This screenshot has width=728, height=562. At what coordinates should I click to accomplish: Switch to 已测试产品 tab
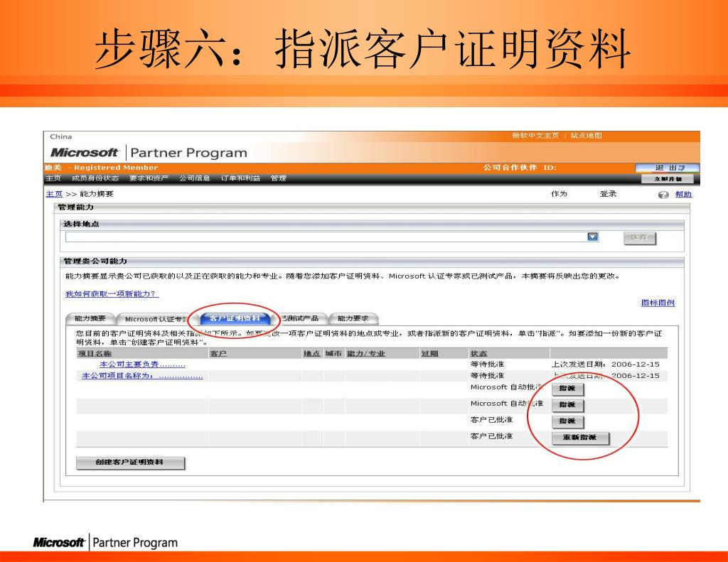pyautogui.click(x=300, y=318)
